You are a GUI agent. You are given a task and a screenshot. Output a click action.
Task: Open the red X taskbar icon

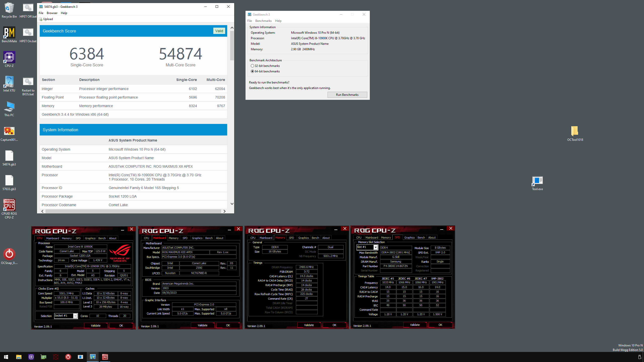tap(56, 357)
